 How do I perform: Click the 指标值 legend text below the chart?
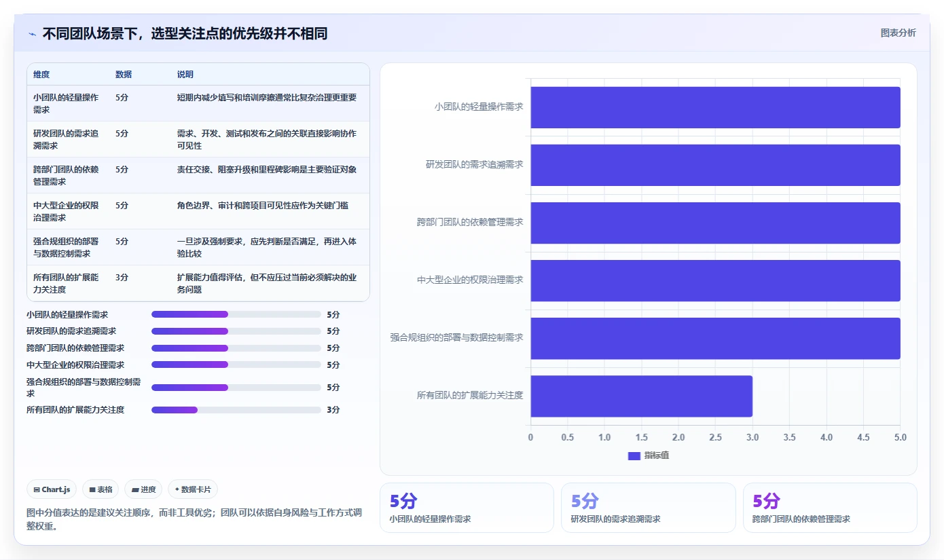(x=657, y=455)
